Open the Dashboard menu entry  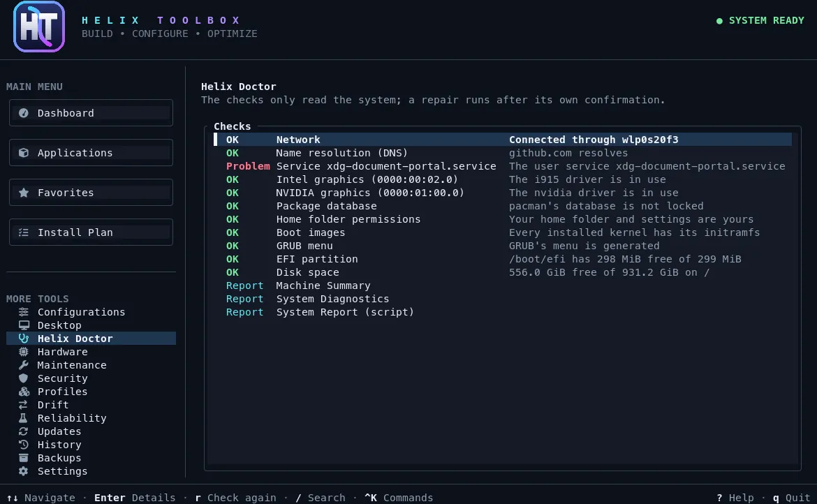[91, 113]
